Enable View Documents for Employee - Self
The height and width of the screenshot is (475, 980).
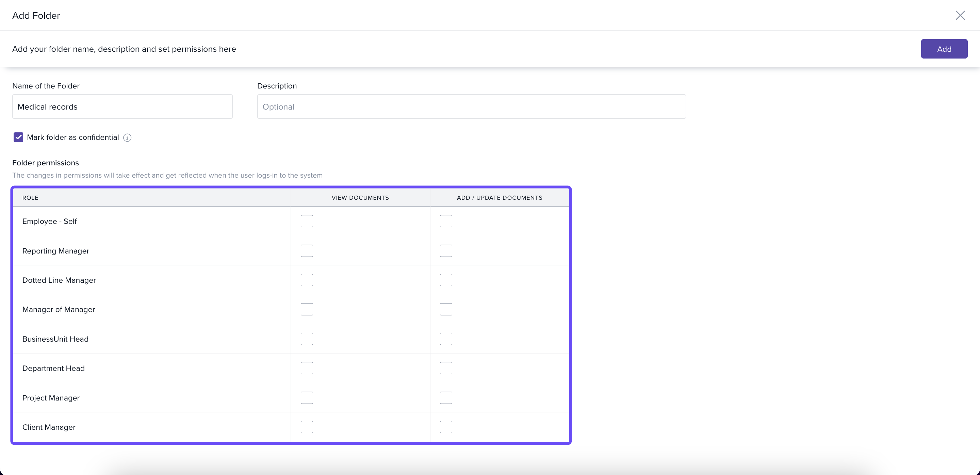pos(307,221)
